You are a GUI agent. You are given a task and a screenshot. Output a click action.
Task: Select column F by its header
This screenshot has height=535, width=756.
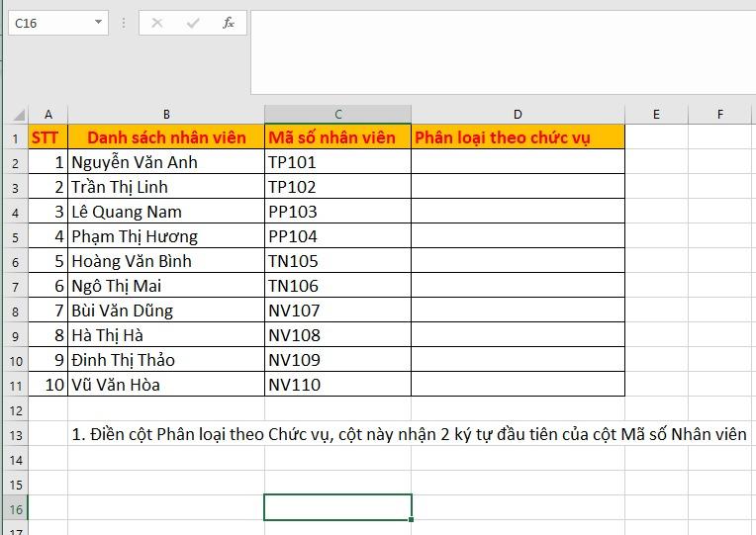(719, 115)
